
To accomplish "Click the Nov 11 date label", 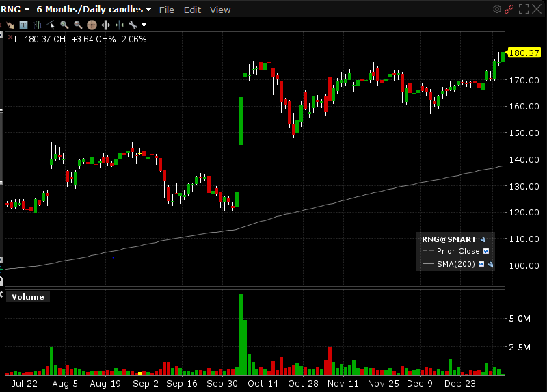I will (343, 383).
